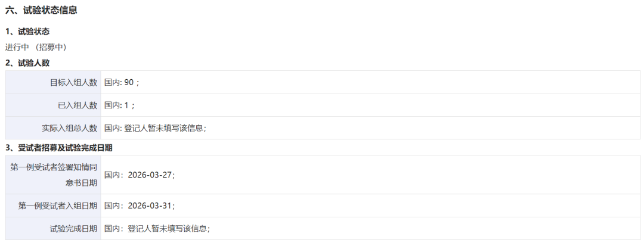
Task: Click the empty area of the 已入组人数 row
Action: pyautogui.click(x=388, y=105)
